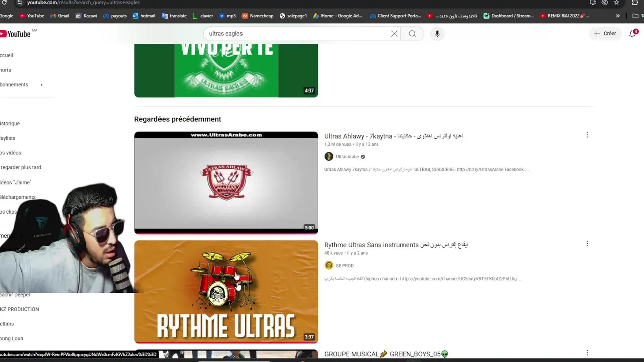The width and height of the screenshot is (644, 362).
Task: Open Playlists in sidebar
Action: 8,138
